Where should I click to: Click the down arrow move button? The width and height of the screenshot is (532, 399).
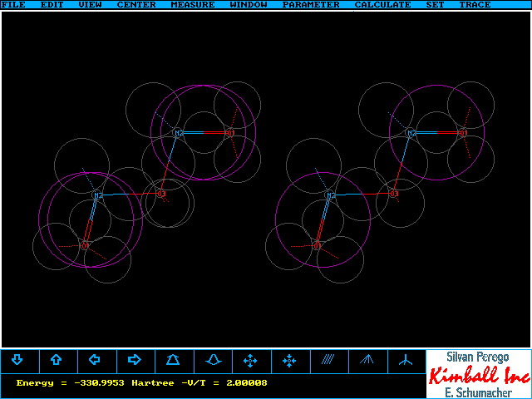coord(17,361)
